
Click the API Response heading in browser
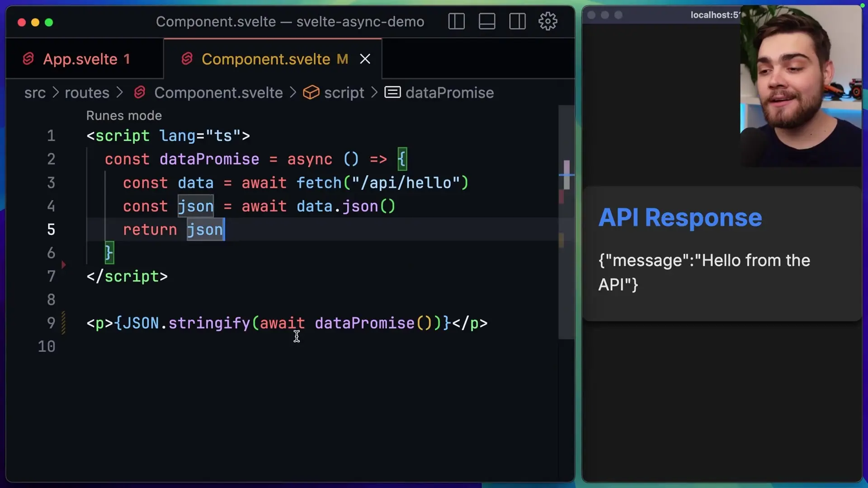[680, 217]
